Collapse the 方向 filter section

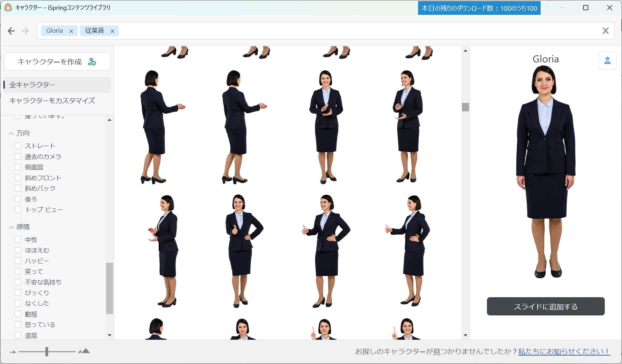pyautogui.click(x=11, y=133)
